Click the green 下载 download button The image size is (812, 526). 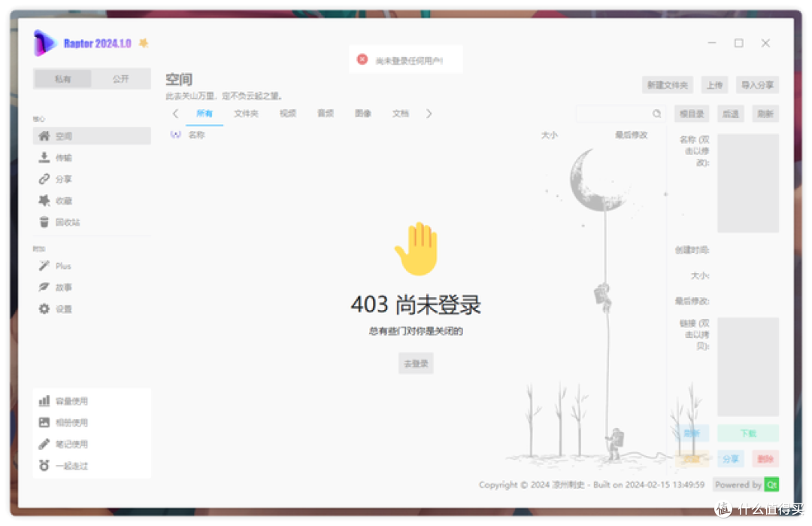[748, 433]
